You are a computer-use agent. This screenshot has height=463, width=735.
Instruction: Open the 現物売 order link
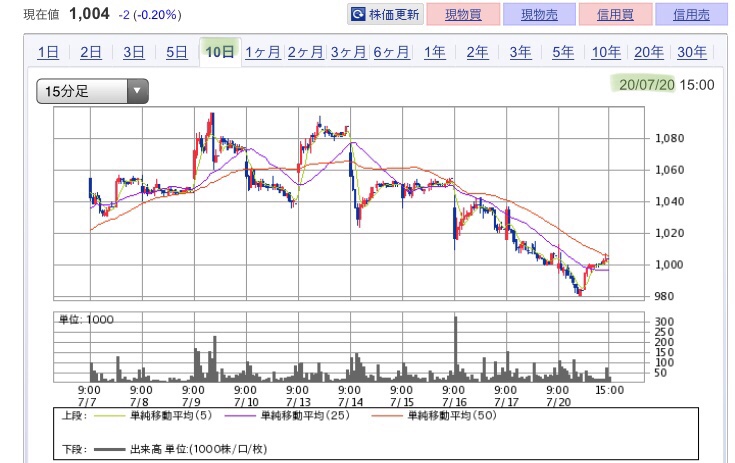coord(539,15)
